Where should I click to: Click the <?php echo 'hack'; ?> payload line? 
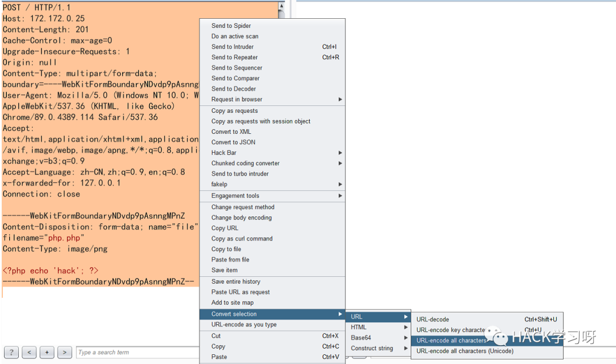(x=50, y=271)
